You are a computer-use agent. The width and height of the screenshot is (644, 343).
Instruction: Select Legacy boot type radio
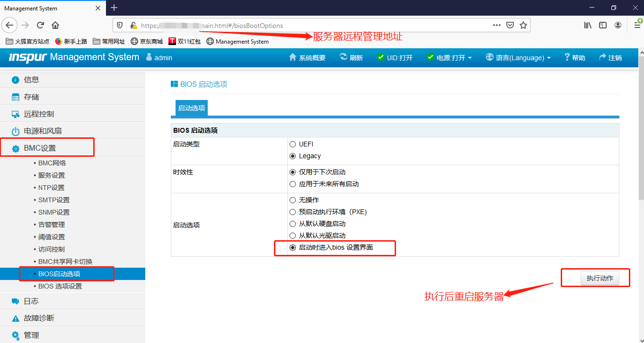pyautogui.click(x=292, y=156)
